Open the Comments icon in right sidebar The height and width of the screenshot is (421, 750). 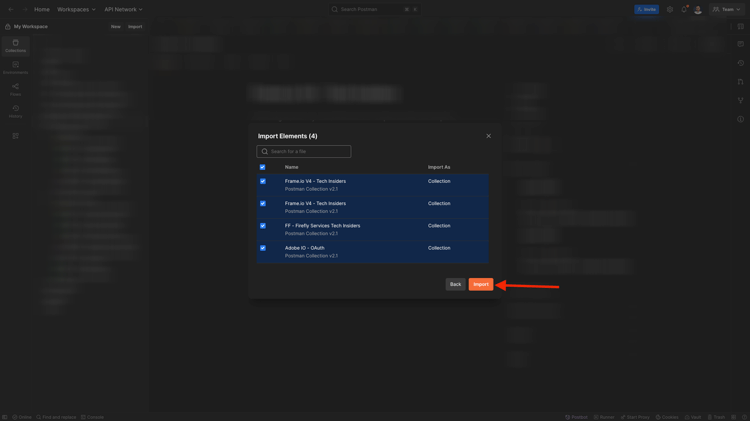pyautogui.click(x=740, y=44)
